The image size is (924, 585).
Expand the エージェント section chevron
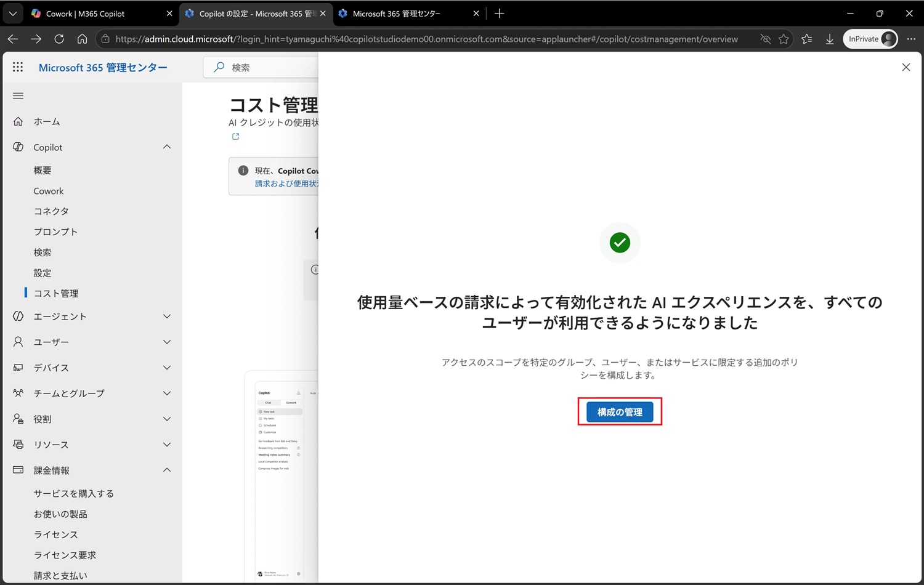point(167,316)
